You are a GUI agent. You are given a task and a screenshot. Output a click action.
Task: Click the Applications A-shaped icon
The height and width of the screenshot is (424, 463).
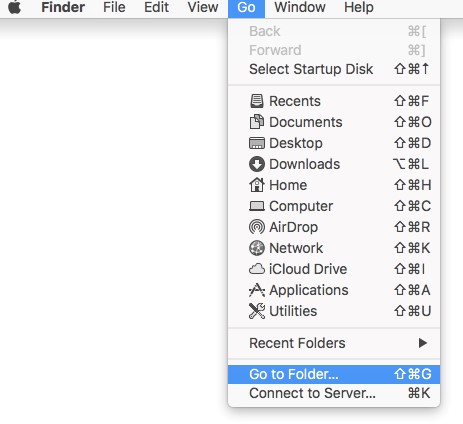coord(257,290)
